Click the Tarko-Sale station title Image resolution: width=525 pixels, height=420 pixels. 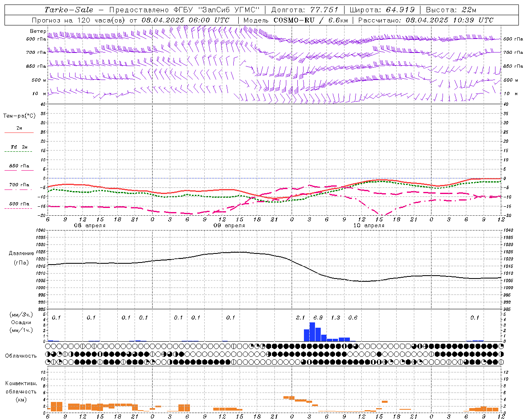coord(69,10)
